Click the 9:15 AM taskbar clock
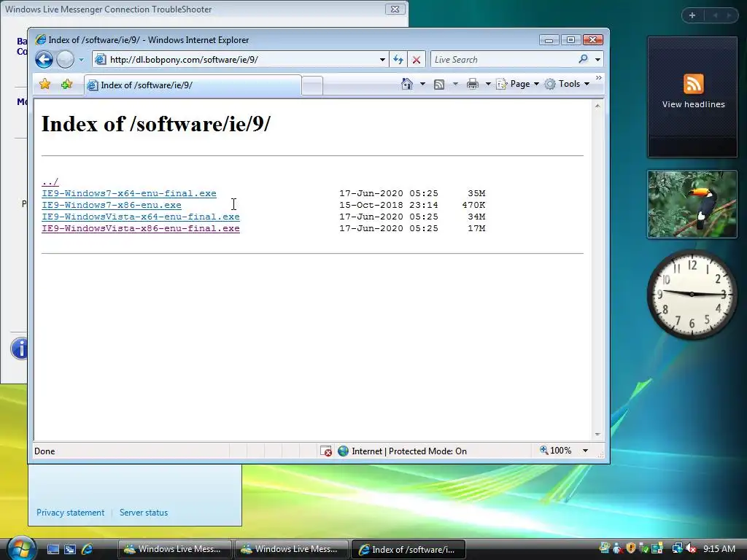 (719, 548)
